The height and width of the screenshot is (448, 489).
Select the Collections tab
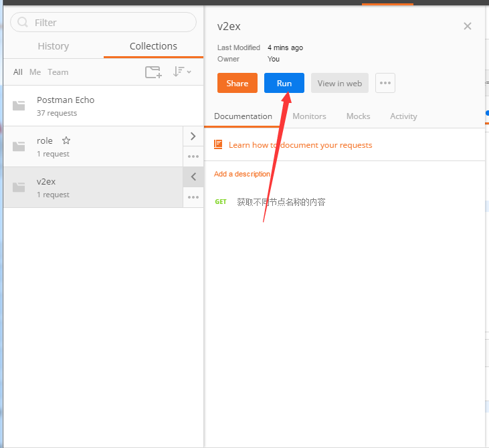pyautogui.click(x=153, y=46)
